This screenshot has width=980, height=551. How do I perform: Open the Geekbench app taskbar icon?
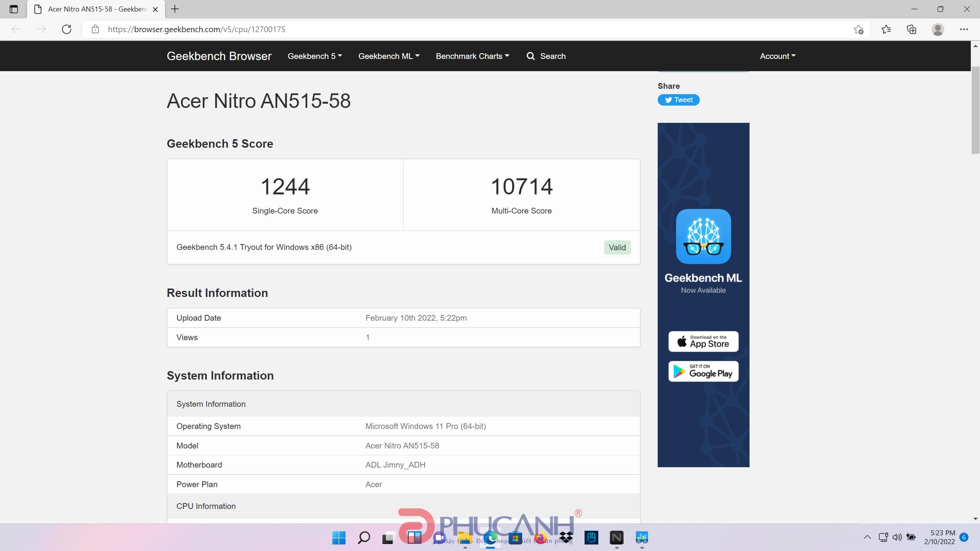pos(642,538)
